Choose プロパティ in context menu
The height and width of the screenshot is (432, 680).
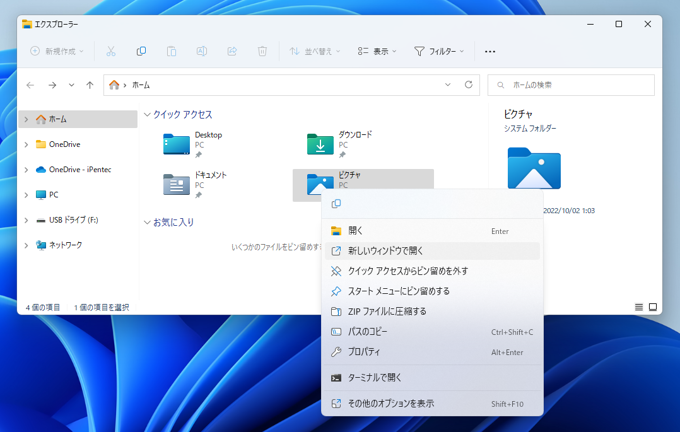(432, 352)
